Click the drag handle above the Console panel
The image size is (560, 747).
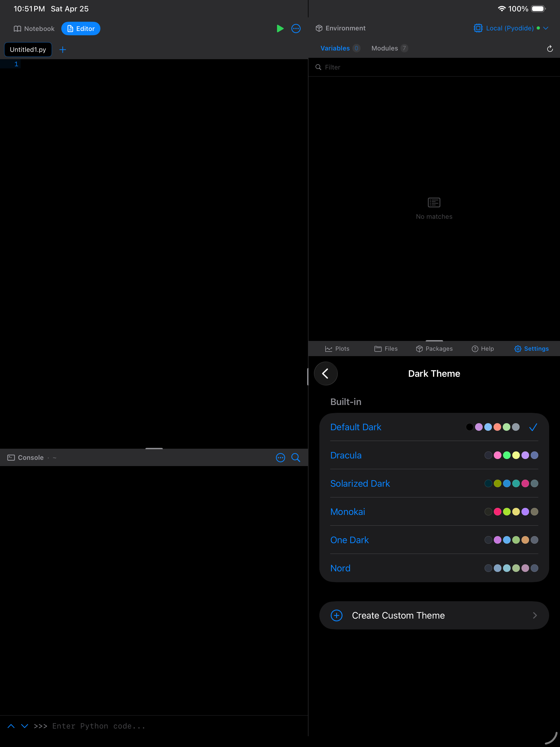click(154, 448)
